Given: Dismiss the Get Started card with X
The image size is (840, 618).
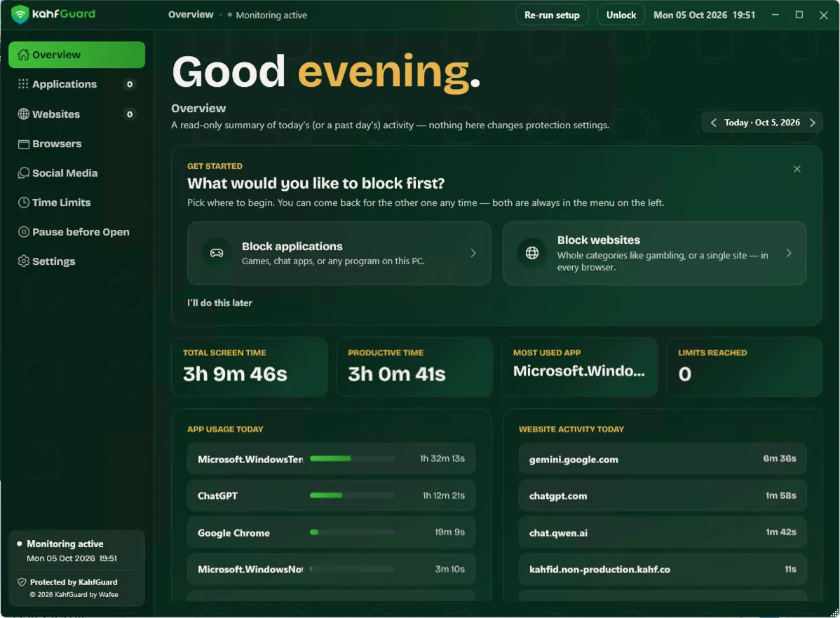Looking at the screenshot, I should tap(797, 169).
